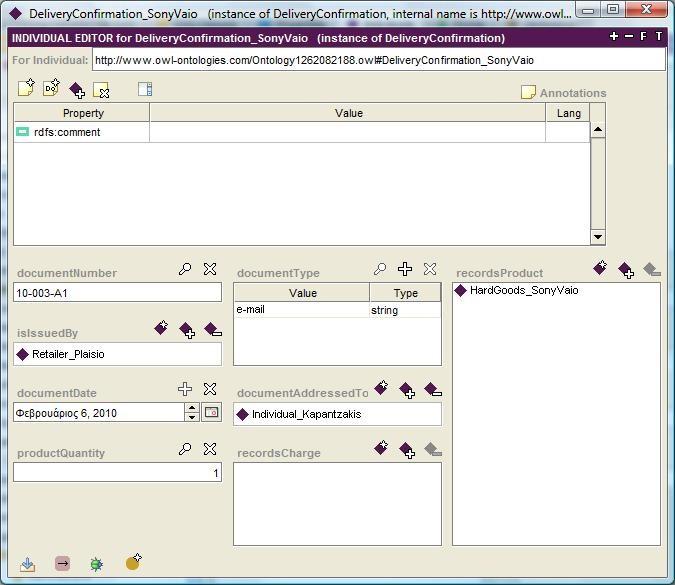Click the documentDate field Φεβρουάριος 6, 2010

99,413
